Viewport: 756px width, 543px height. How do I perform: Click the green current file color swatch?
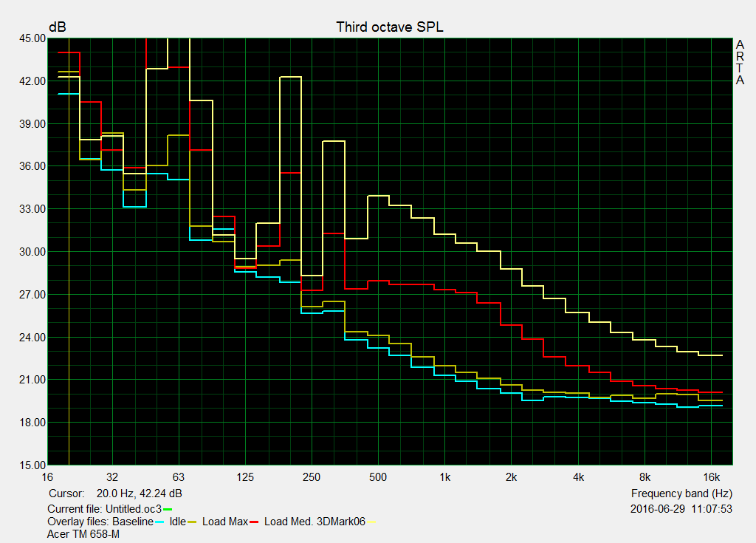[x=168, y=509]
